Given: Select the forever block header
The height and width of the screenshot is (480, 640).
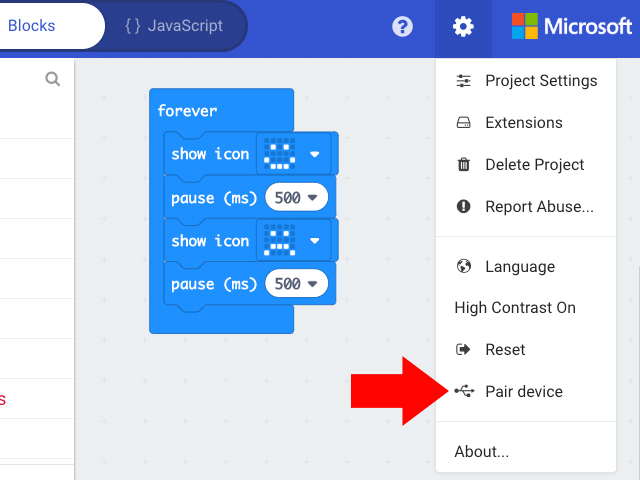Looking at the screenshot, I should coord(188,110).
